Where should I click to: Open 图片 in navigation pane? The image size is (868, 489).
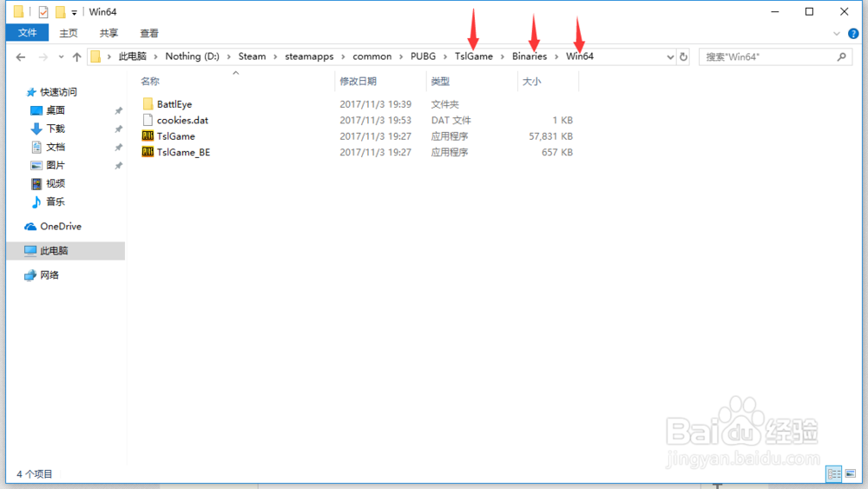[x=56, y=166]
